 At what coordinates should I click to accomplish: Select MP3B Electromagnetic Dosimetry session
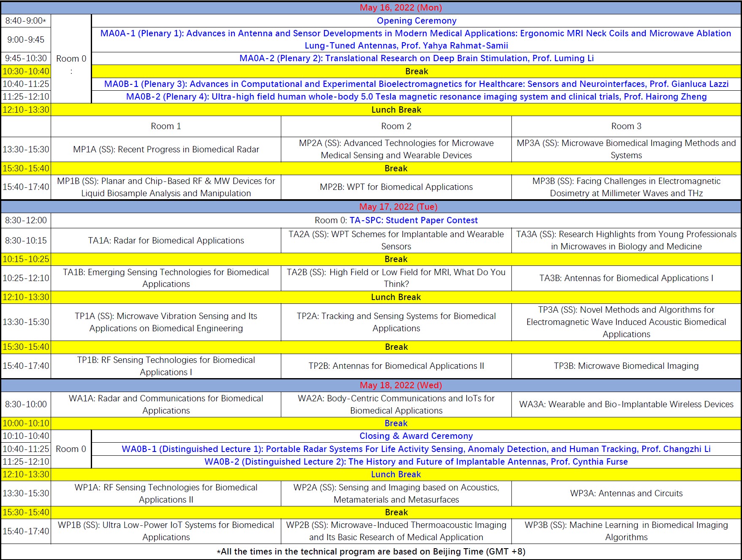(x=626, y=187)
